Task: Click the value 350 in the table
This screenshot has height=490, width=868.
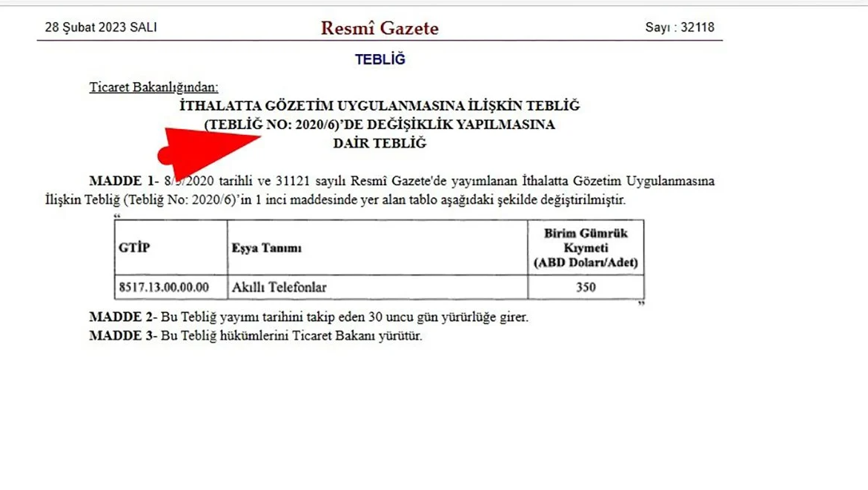Action: pyautogui.click(x=586, y=287)
